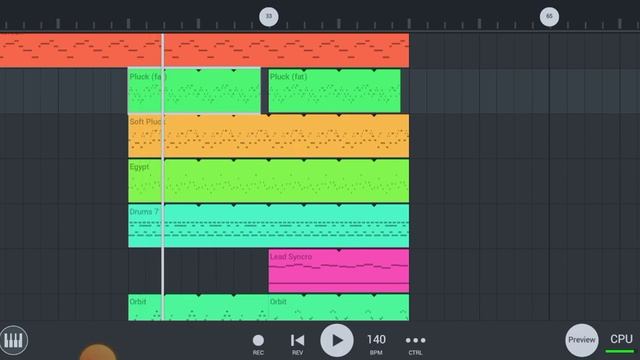Select the Egypt clip
This screenshot has height=360, width=640.
[269, 181]
